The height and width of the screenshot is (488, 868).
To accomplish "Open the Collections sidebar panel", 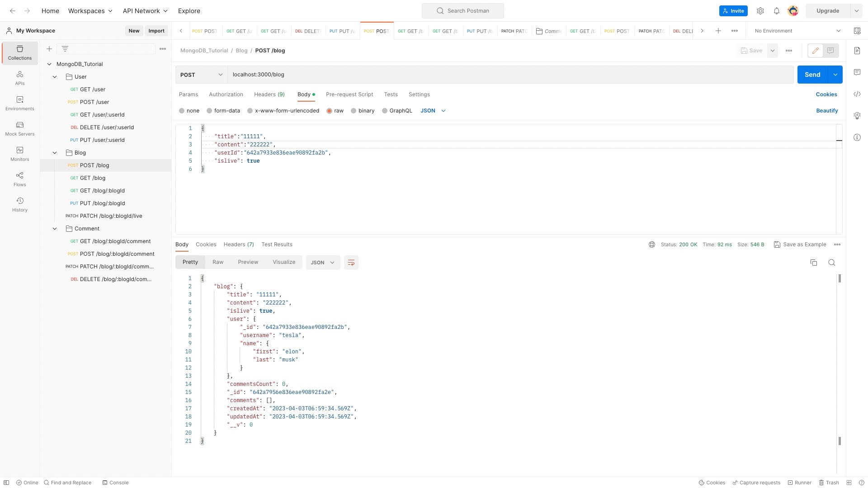I will pyautogui.click(x=20, y=53).
